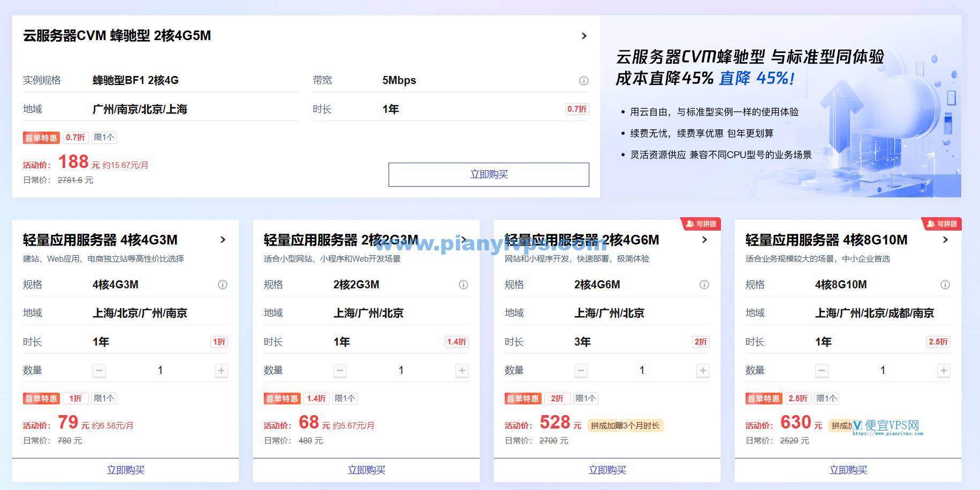Click 可拼团 badge on 2核4G6M card
The height and width of the screenshot is (490, 980).
click(x=701, y=224)
